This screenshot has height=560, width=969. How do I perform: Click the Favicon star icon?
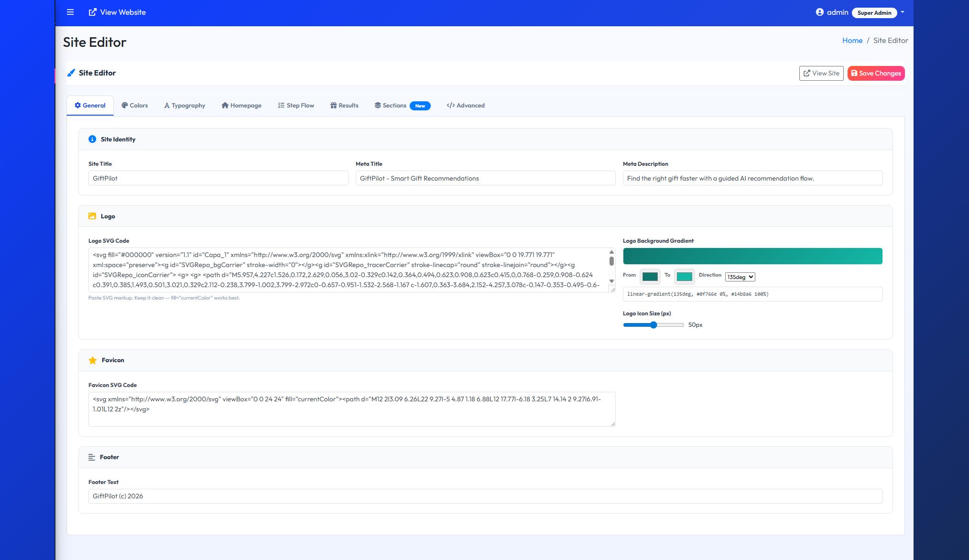(x=93, y=360)
